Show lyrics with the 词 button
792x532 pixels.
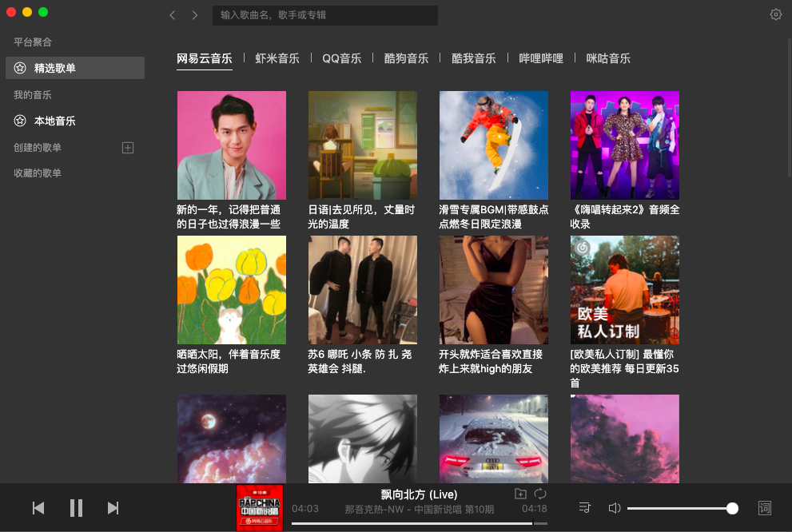(x=765, y=508)
